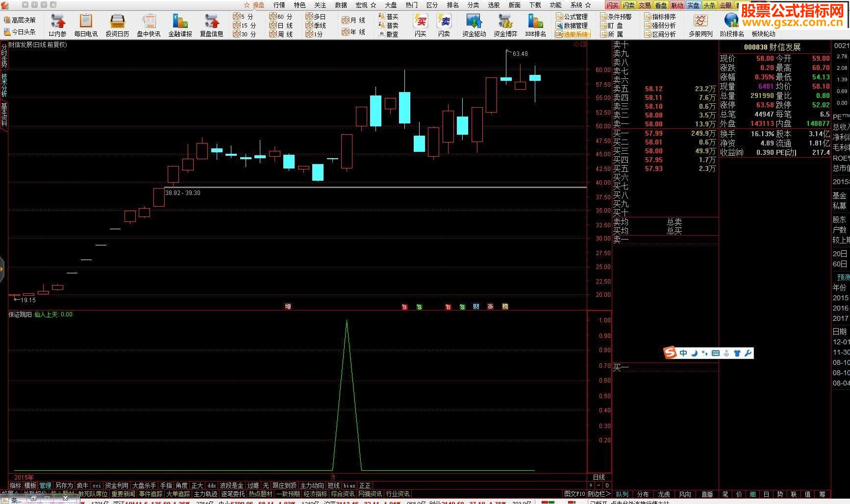Click the green peak on indicator chart
Screen dimensions: 850x504
point(347,321)
